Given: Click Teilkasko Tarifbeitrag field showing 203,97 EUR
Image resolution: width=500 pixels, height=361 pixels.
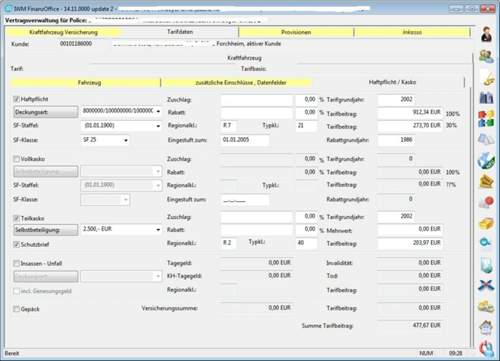Looking at the screenshot, I should click(410, 243).
